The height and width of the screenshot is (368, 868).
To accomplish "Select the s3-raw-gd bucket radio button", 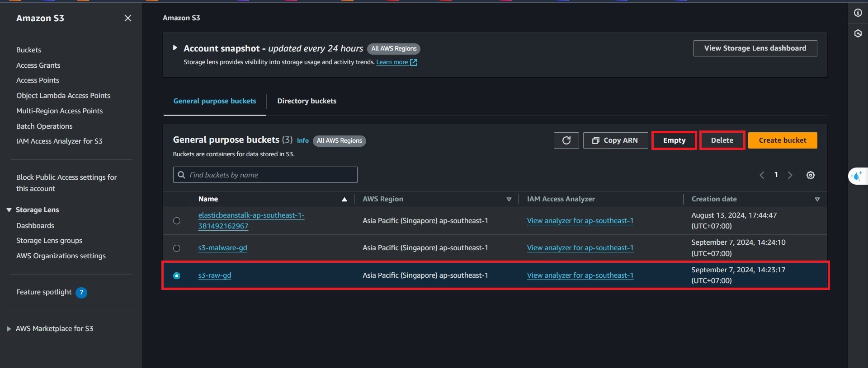I will pyautogui.click(x=177, y=275).
